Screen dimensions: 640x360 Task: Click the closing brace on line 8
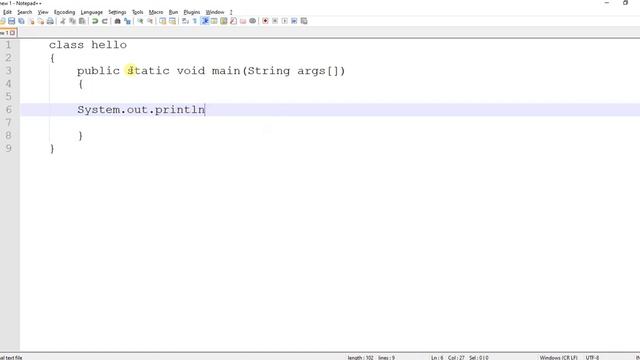click(x=80, y=136)
